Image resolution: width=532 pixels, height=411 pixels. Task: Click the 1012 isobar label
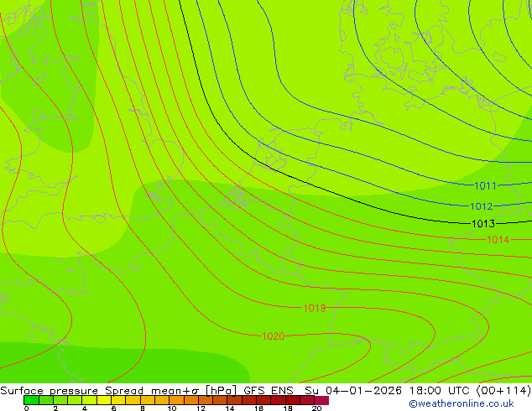[x=482, y=206]
